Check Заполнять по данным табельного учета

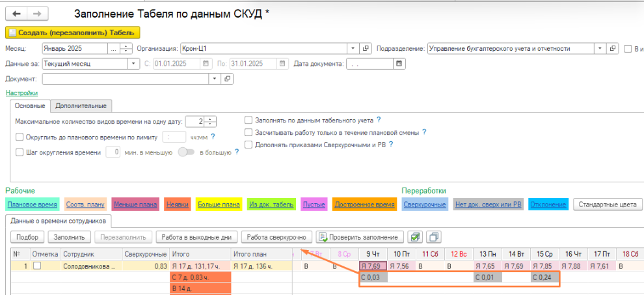point(248,120)
